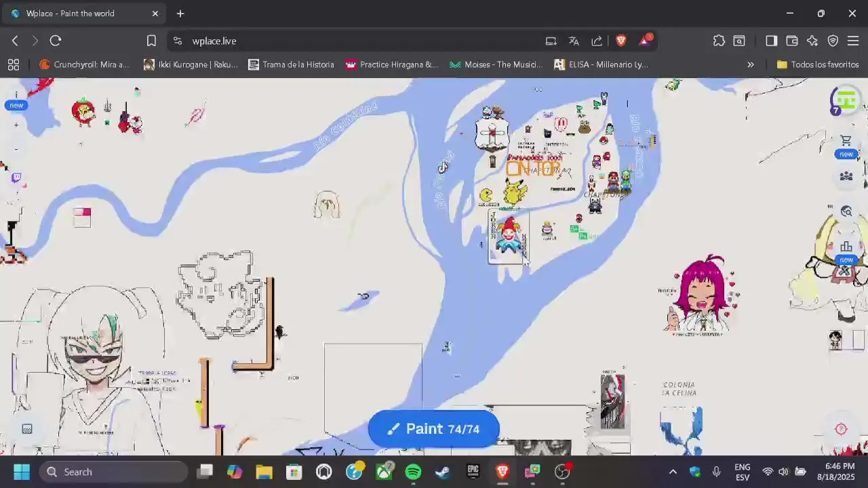Open OBS Studio from the taskbar
Viewport: 868px width, 488px height.
tap(562, 472)
